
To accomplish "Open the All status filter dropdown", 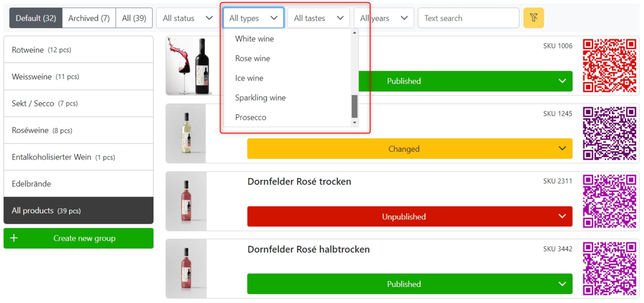I will click(x=188, y=18).
